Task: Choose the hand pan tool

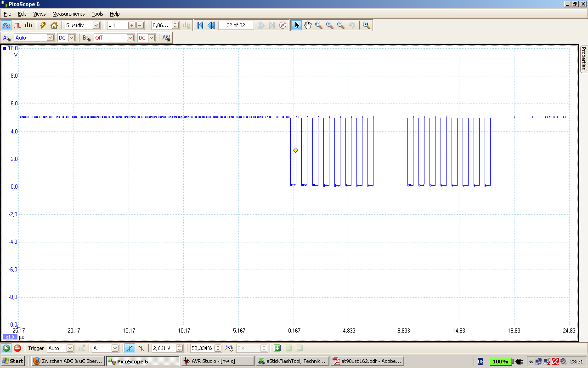Action: point(308,25)
